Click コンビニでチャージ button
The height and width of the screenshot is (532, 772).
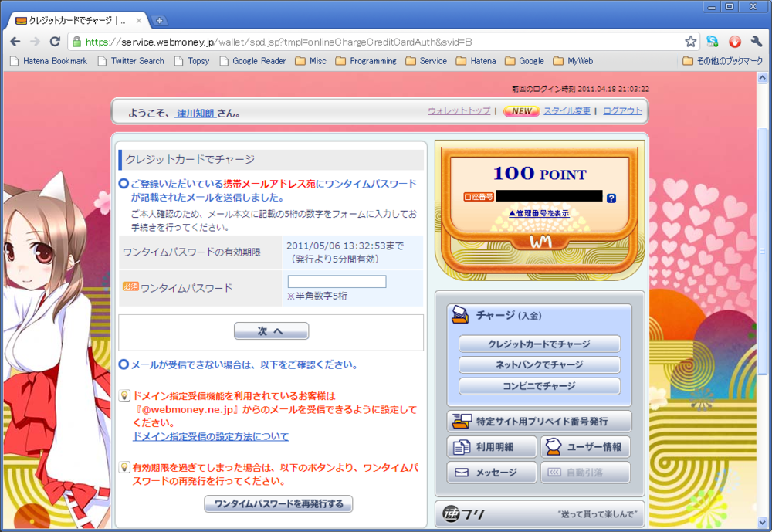click(540, 386)
